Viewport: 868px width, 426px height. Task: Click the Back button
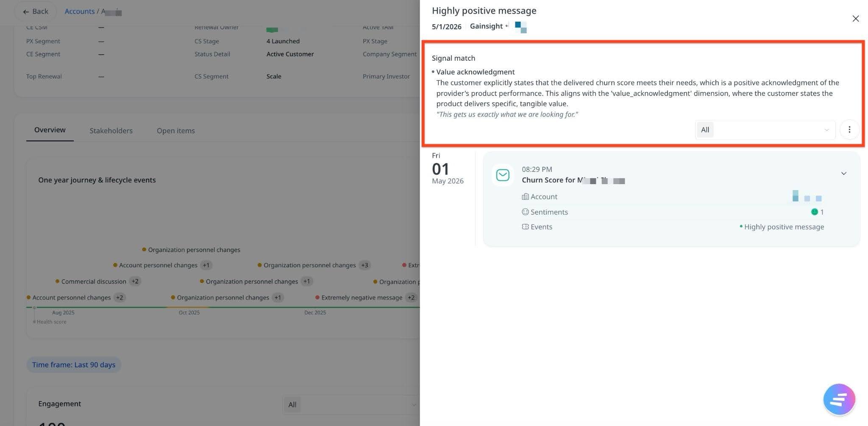click(36, 11)
